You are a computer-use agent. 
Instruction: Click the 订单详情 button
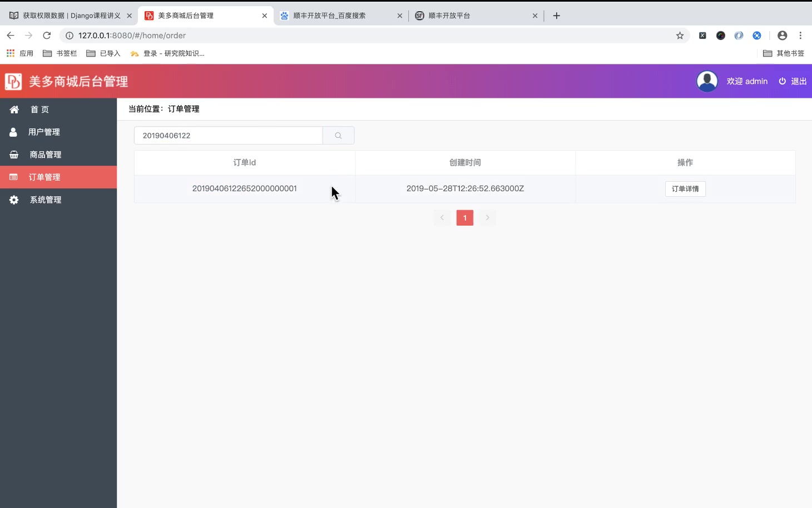(685, 188)
